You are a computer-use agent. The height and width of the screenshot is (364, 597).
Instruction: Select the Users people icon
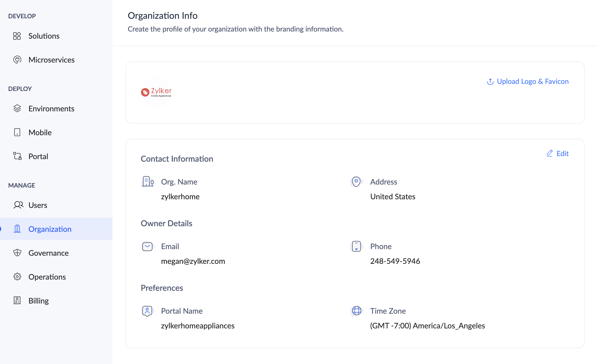(18, 205)
